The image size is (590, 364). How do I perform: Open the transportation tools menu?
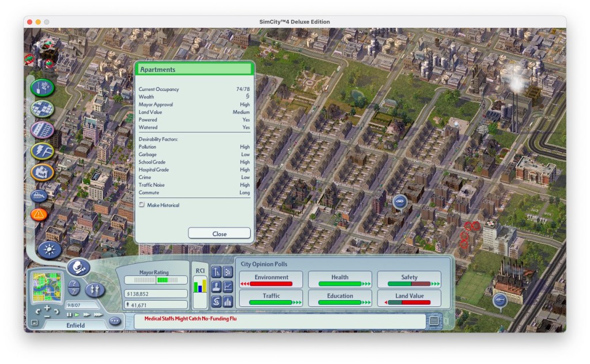pyautogui.click(x=42, y=130)
